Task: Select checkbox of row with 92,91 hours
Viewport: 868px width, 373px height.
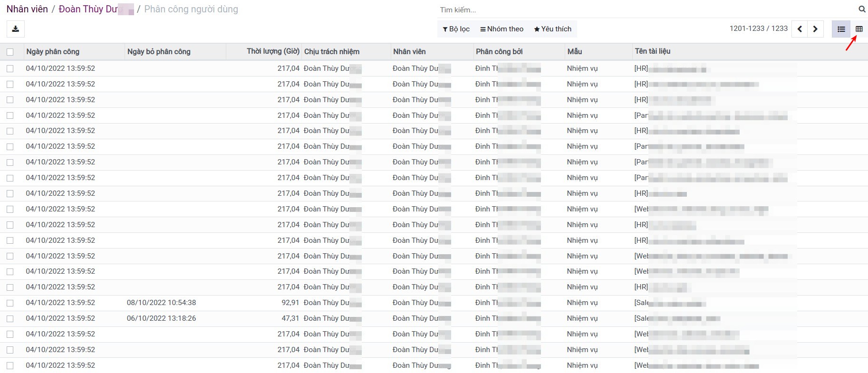Action: pos(10,303)
